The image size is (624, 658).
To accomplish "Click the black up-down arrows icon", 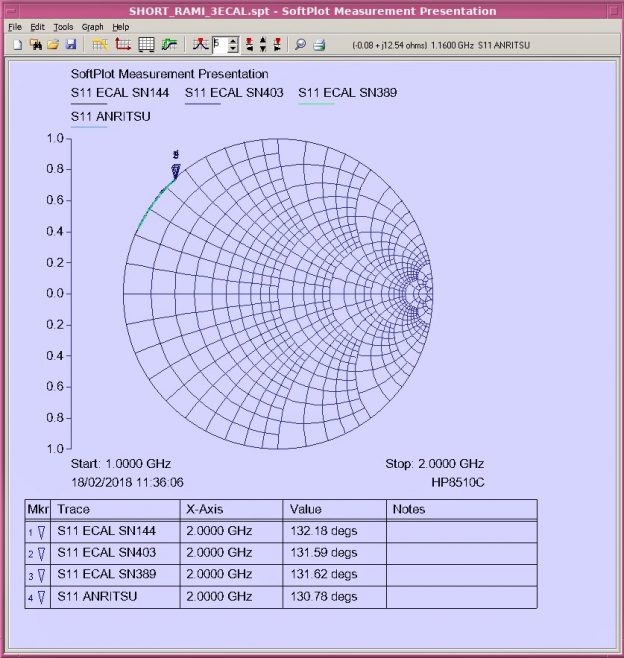I will coord(263,44).
